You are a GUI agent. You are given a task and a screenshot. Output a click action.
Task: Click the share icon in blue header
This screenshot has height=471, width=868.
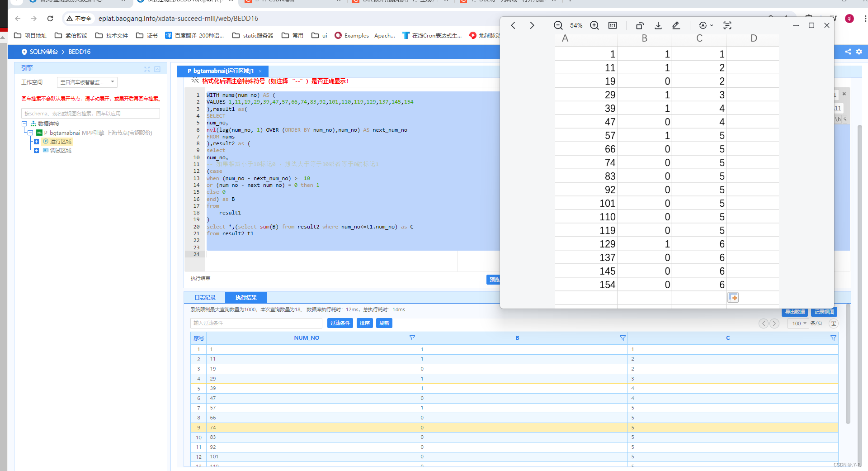[x=848, y=52]
